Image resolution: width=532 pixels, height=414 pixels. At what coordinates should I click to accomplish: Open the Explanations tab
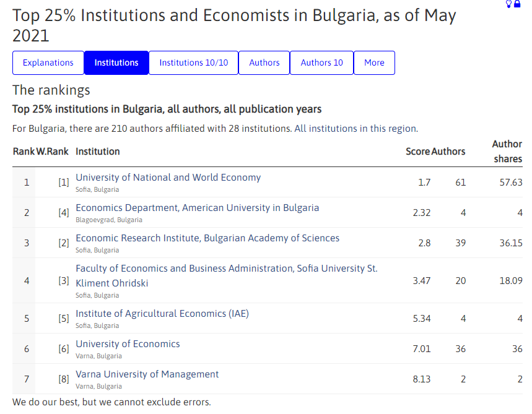click(x=48, y=63)
